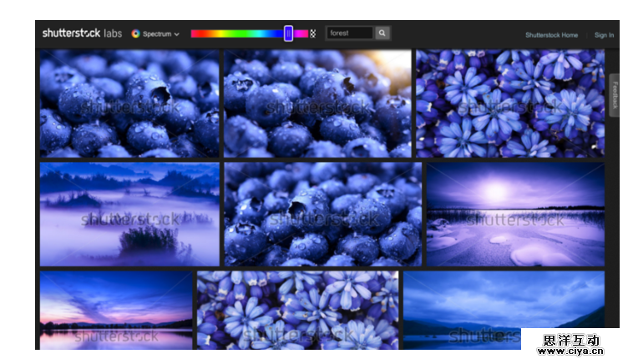Open the top-left blueberries thumbnail
The image size is (628, 364).
click(129, 104)
